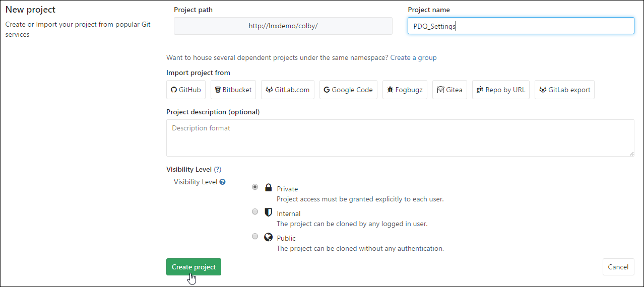
Task: Click the Fogbugz bug icon
Action: point(390,90)
